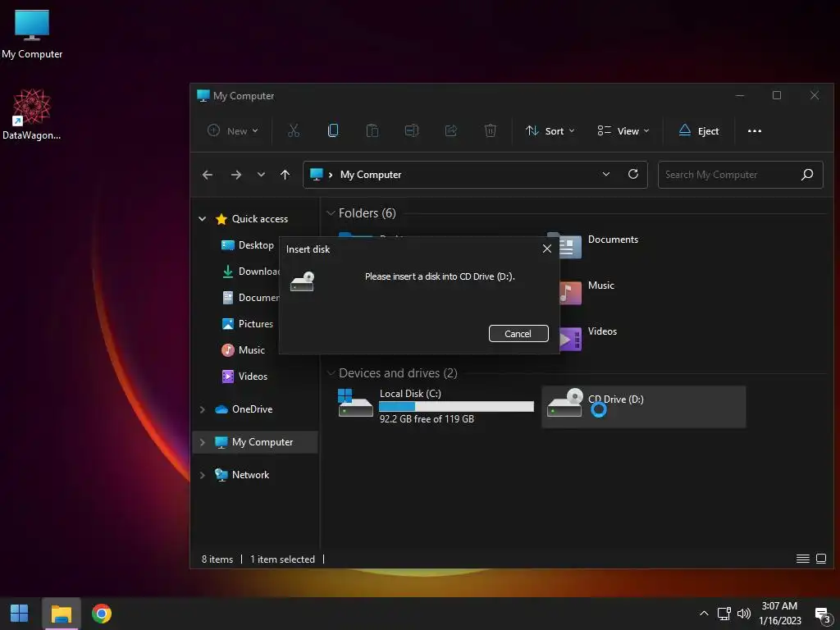This screenshot has width=840, height=630.
Task: Click the Local Disk C: capacity bar
Action: coord(456,407)
